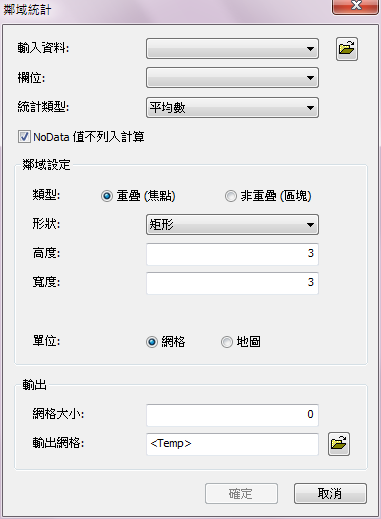
Task: Close the 鄰域統計 dialog window
Action: (355, 6)
